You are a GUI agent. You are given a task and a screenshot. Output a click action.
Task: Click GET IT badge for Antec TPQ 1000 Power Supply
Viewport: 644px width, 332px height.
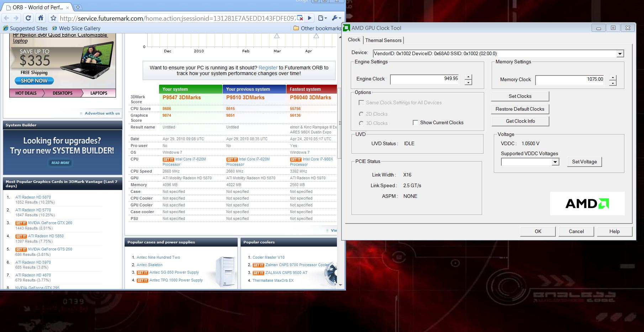[x=142, y=280]
